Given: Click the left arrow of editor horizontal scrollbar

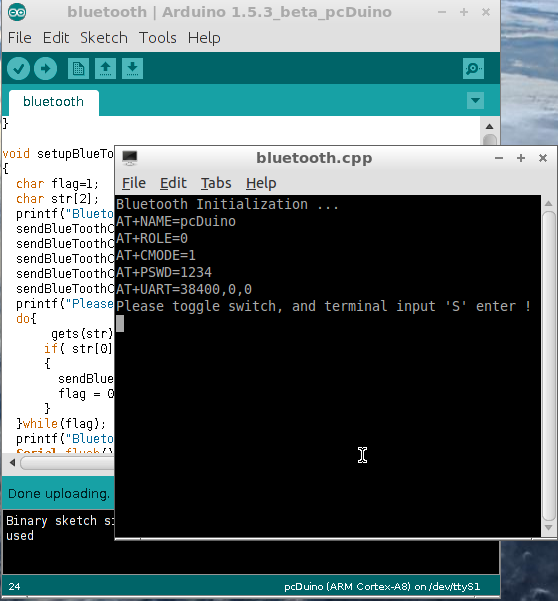Looking at the screenshot, I should click(x=12, y=463).
